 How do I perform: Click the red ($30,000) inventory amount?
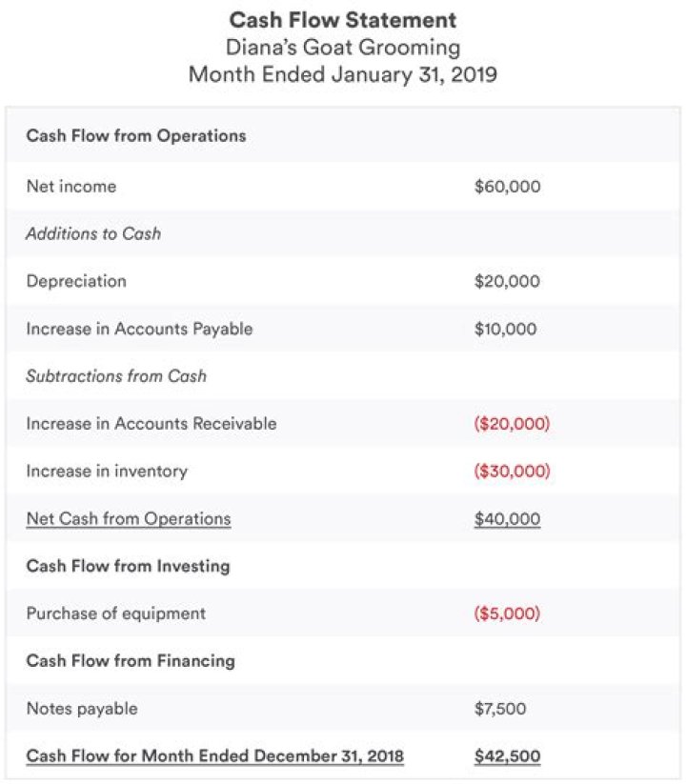pyautogui.click(x=512, y=471)
